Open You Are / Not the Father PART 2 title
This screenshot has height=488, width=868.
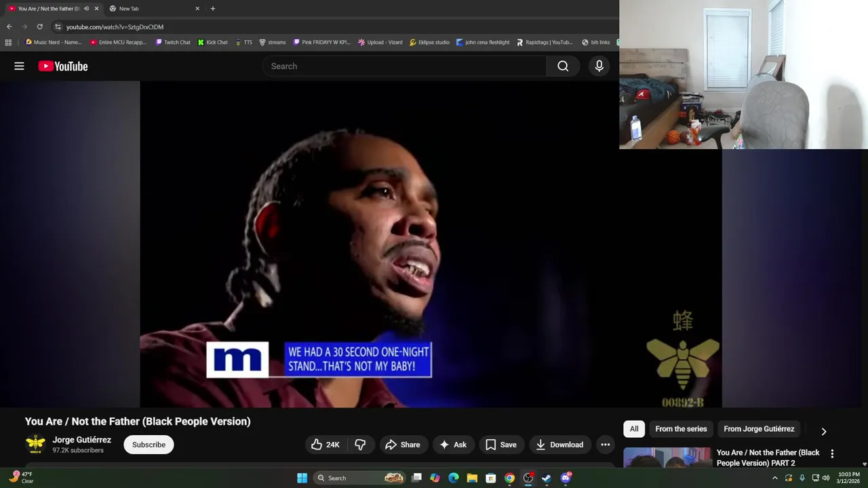click(768, 457)
